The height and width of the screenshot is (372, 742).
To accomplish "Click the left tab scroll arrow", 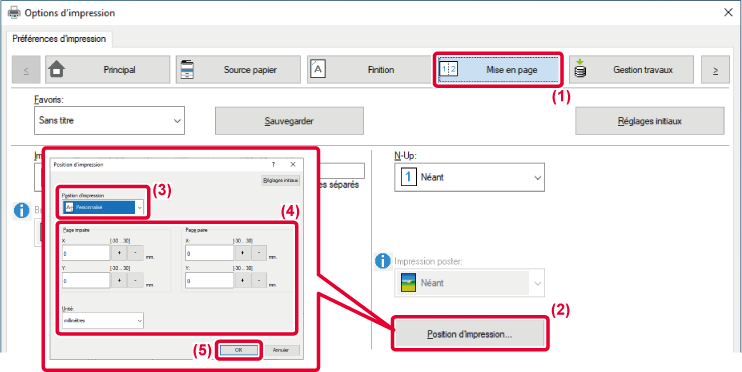I will [26, 70].
